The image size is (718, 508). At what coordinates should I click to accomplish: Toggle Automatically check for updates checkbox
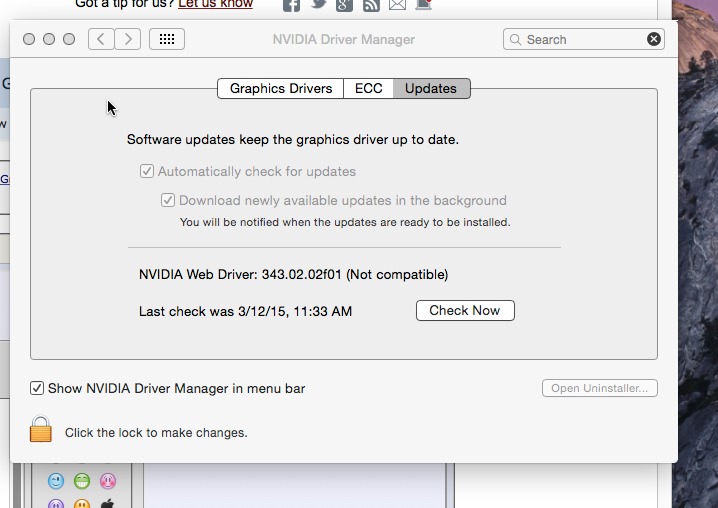(147, 171)
